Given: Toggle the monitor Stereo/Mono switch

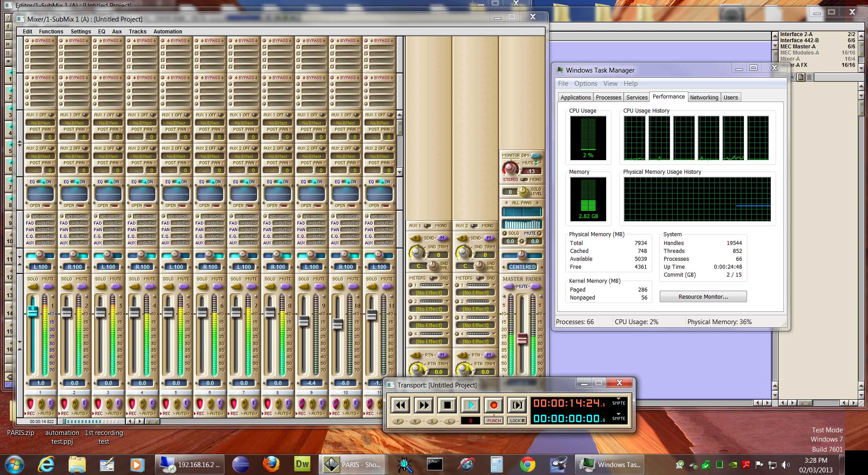Looking at the screenshot, I should coord(524,179).
